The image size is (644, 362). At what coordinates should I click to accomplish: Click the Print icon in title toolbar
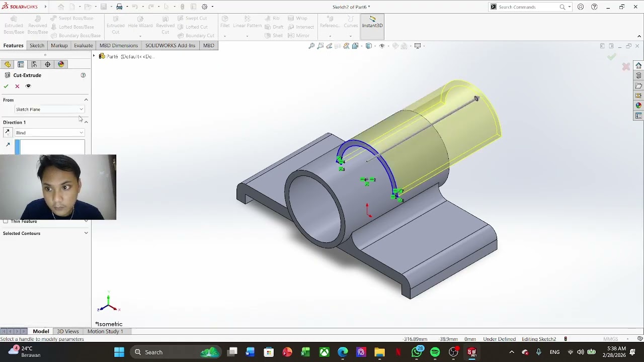pos(119,7)
